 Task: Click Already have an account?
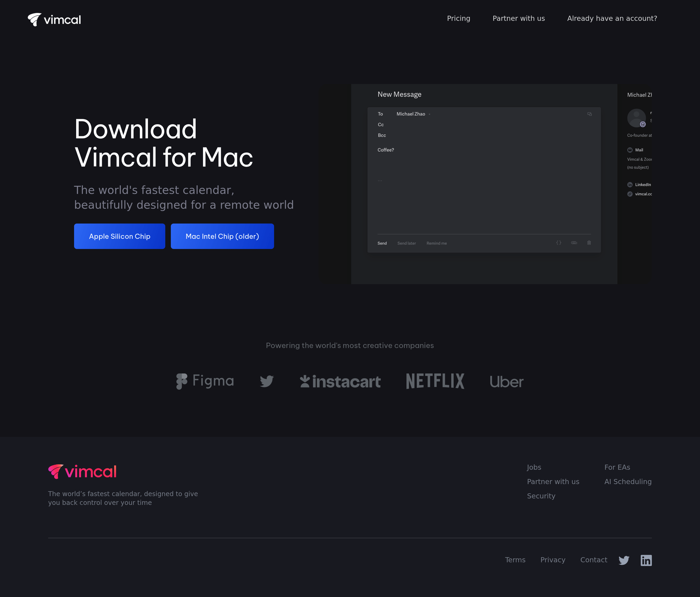click(x=612, y=18)
